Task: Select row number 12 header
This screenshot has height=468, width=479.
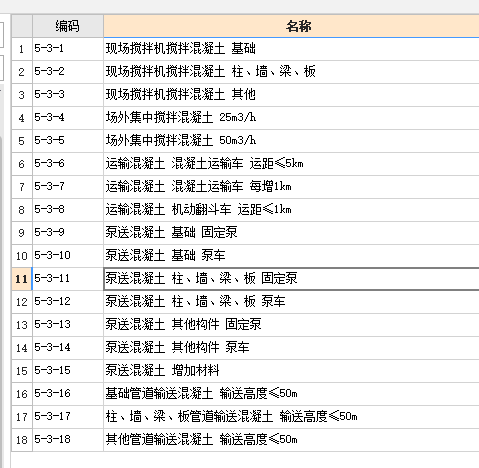Action: pyautogui.click(x=22, y=302)
